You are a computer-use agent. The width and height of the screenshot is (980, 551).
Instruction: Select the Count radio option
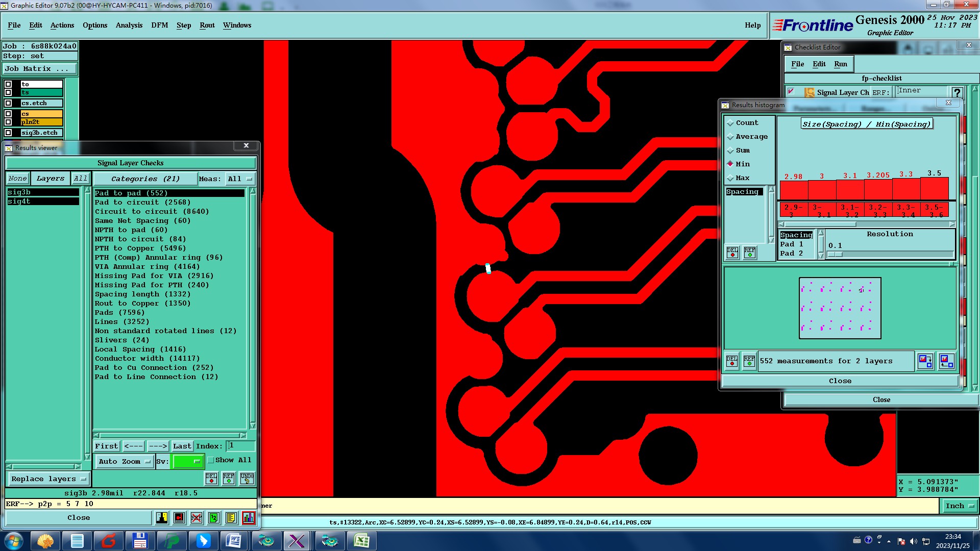point(730,123)
